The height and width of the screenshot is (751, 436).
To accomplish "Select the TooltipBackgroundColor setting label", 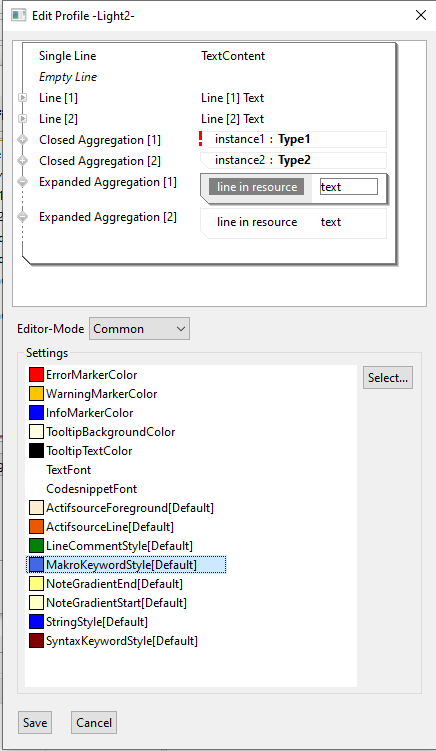I will [x=111, y=432].
